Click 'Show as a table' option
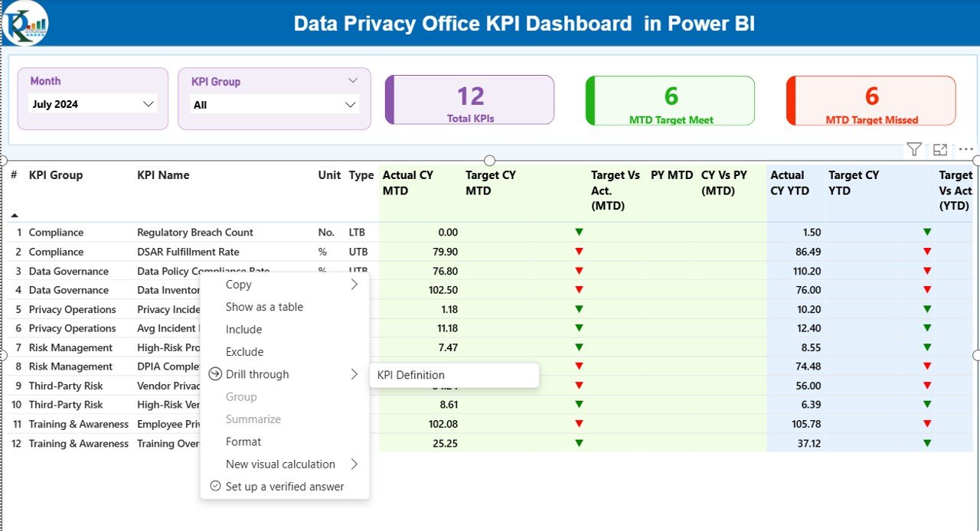Screen dimensions: 980x531 pos(264,307)
